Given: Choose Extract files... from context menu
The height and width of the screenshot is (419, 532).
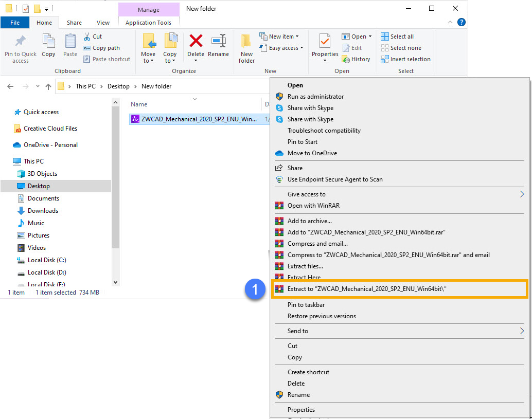Looking at the screenshot, I should pos(305,266).
